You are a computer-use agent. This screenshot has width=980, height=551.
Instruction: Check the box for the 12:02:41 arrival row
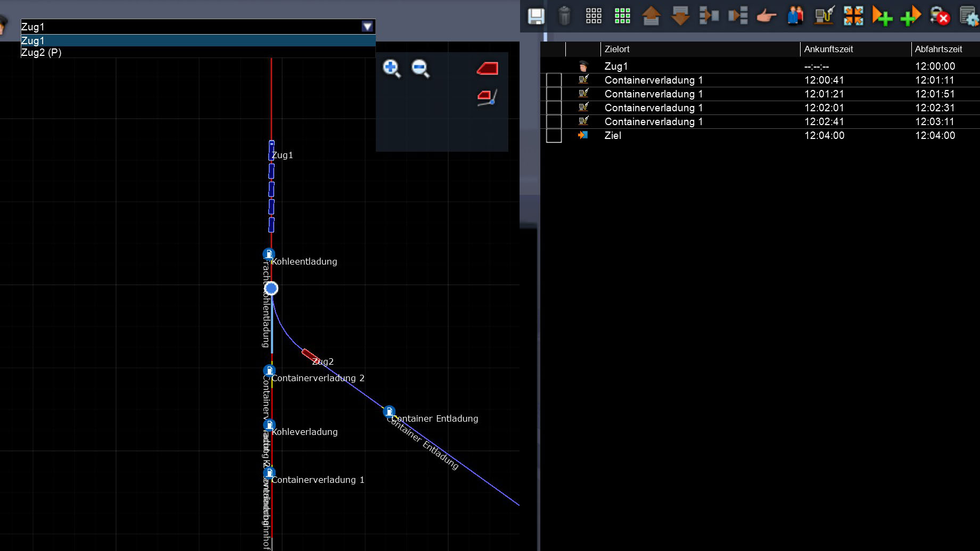(x=554, y=122)
